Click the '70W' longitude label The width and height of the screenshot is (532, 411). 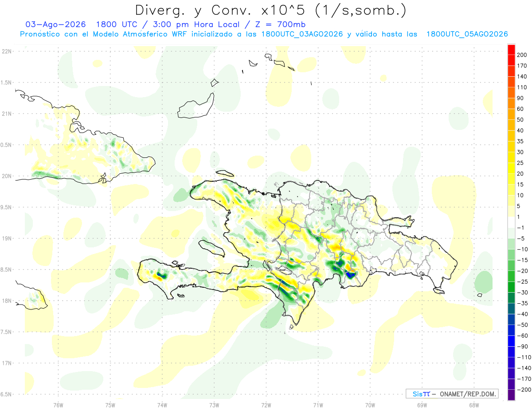tap(370, 405)
